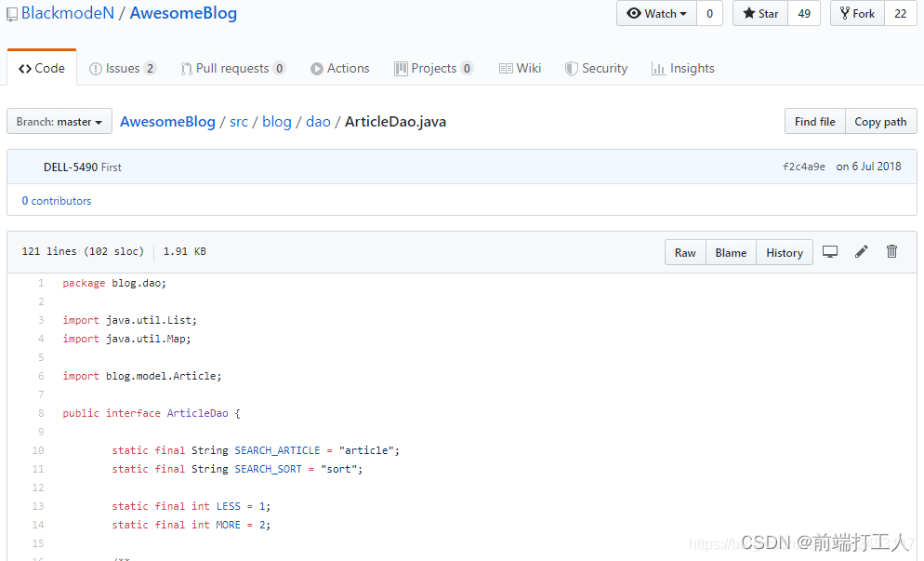Click the Copy path button
This screenshot has width=924, height=561.
(881, 122)
